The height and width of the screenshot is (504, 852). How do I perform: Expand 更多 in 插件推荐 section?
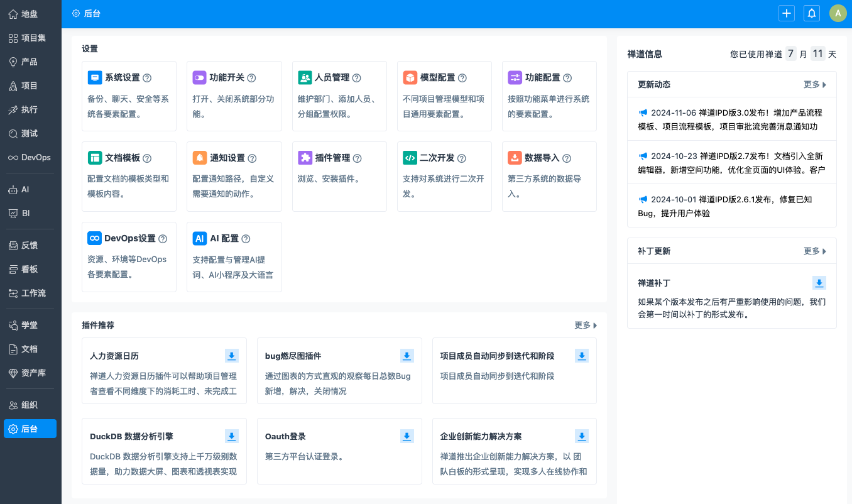click(585, 325)
